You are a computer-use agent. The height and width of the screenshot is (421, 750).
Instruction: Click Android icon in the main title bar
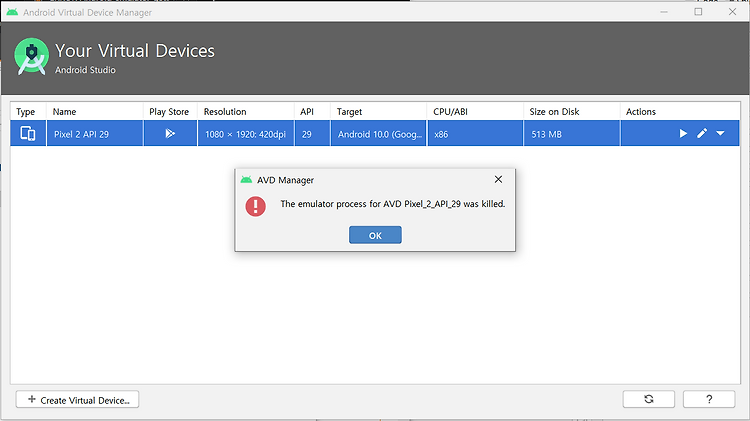[x=12, y=12]
